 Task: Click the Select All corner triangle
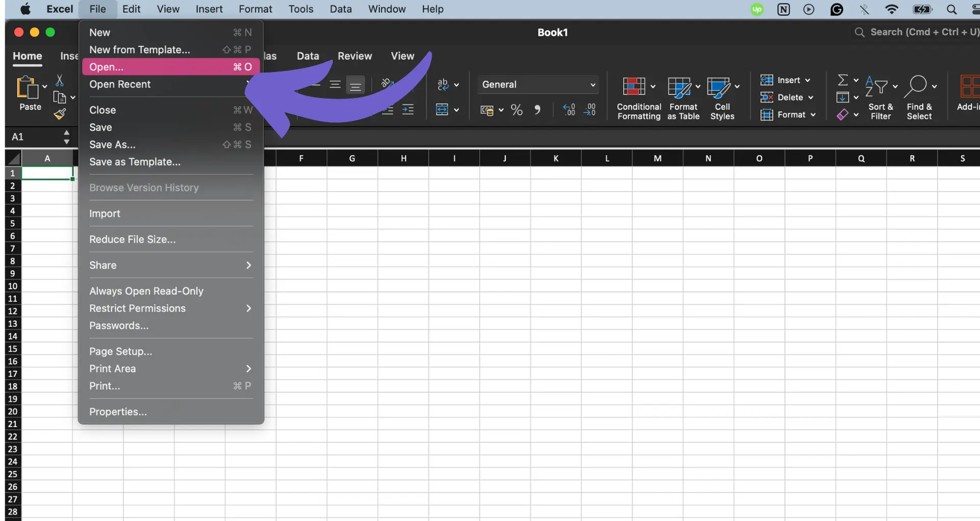coord(14,158)
